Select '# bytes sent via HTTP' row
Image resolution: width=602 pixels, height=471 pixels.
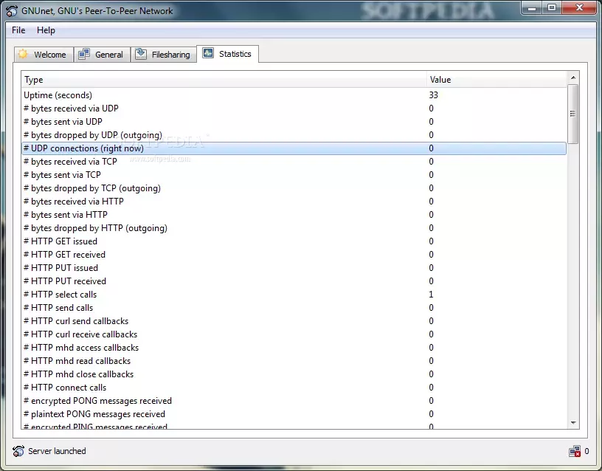294,215
